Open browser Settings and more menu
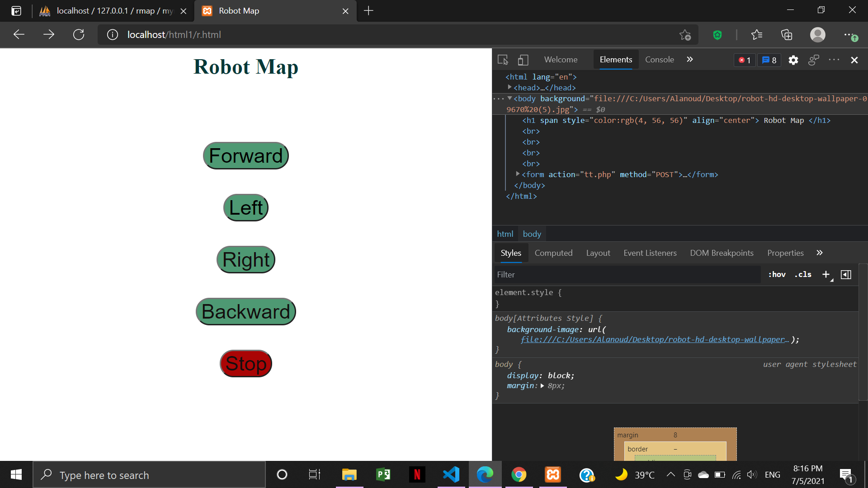 tap(850, 35)
